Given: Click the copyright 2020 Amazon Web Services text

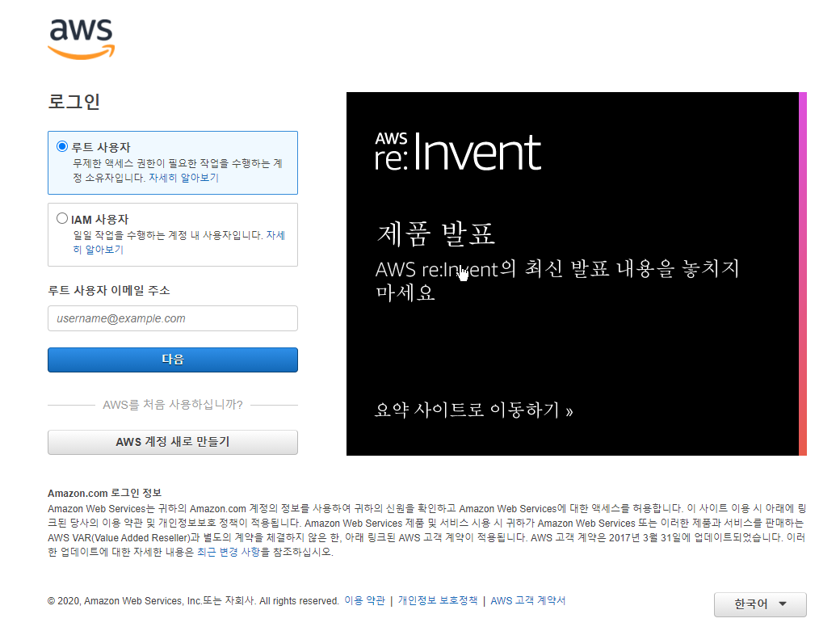Looking at the screenshot, I should tap(193, 601).
